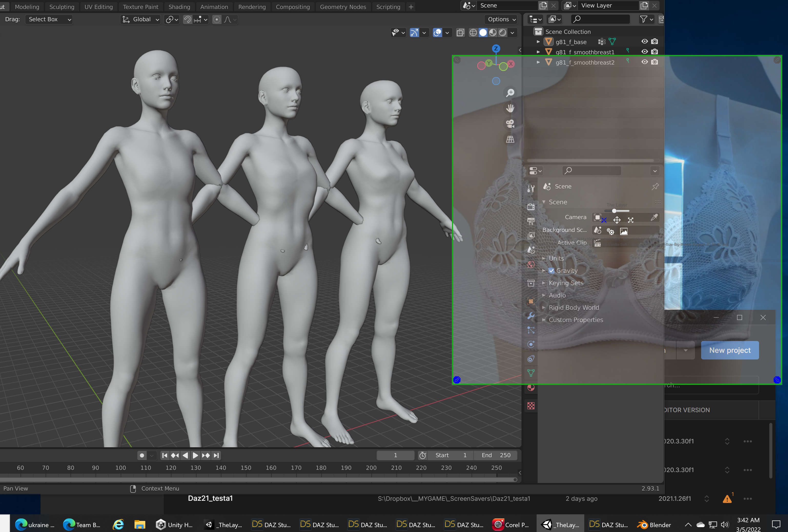Expand the Units panel
Screen dimensions: 788x532
click(556, 259)
